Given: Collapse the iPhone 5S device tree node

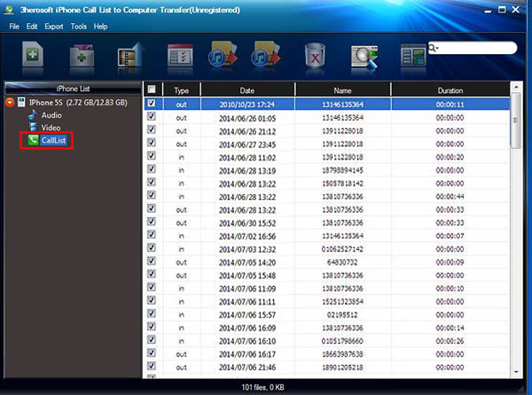Looking at the screenshot, I should pyautogui.click(x=11, y=103).
